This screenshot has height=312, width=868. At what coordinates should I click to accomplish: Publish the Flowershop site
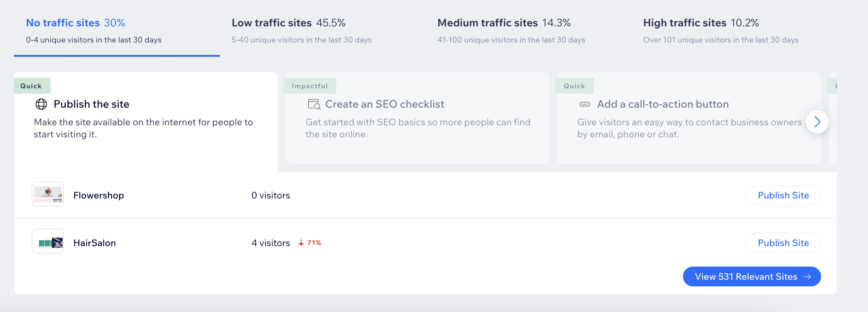(x=783, y=196)
